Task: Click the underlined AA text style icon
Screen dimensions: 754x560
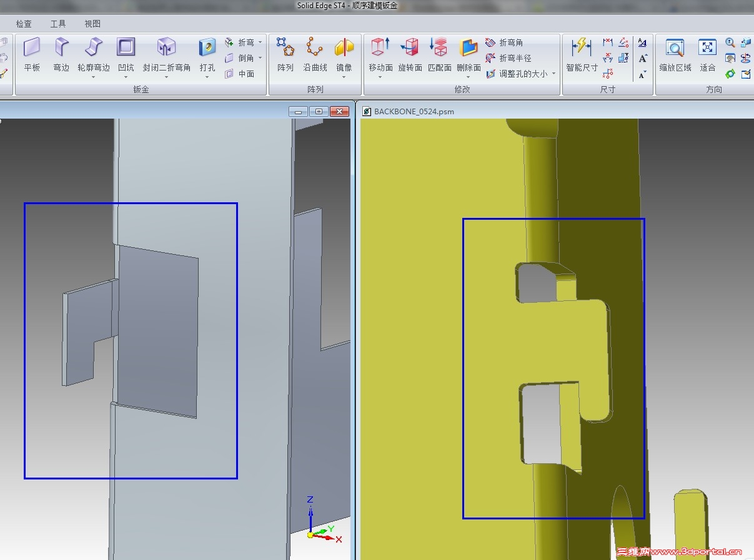Action: click(642, 42)
